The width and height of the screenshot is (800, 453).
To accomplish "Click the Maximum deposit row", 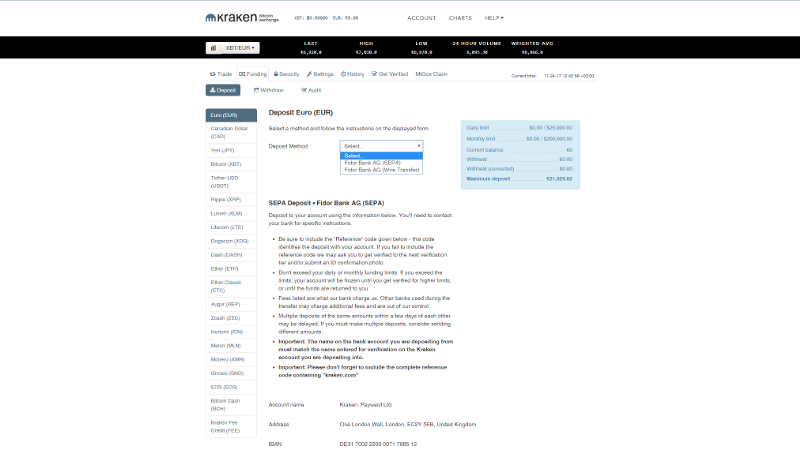I will pos(519,179).
